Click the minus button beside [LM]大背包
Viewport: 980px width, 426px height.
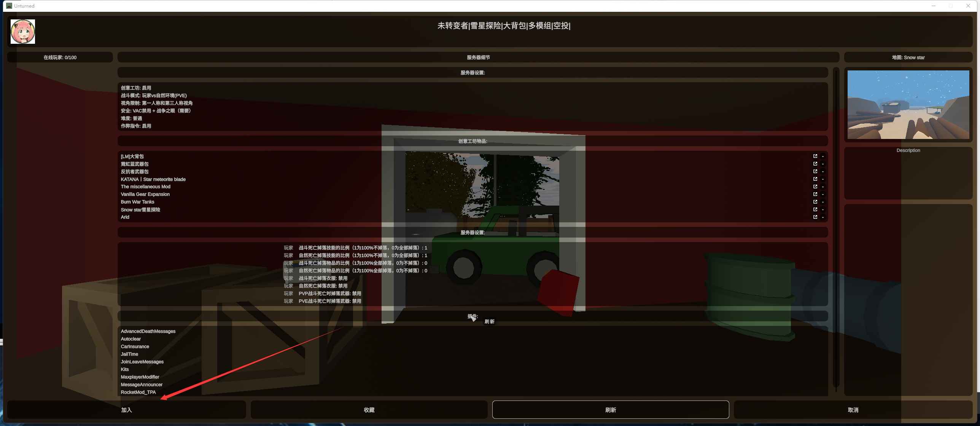822,156
